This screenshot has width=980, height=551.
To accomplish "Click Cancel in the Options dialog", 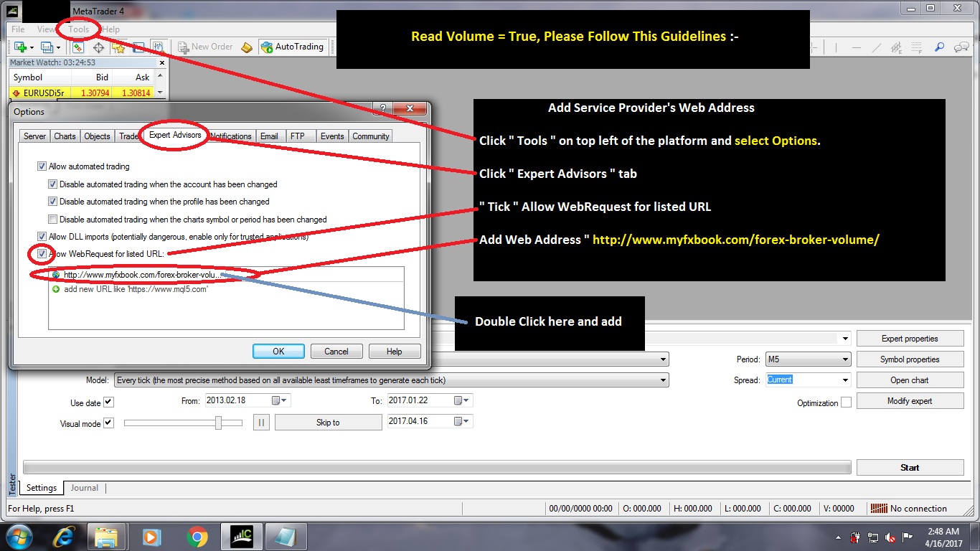I will 336,352.
